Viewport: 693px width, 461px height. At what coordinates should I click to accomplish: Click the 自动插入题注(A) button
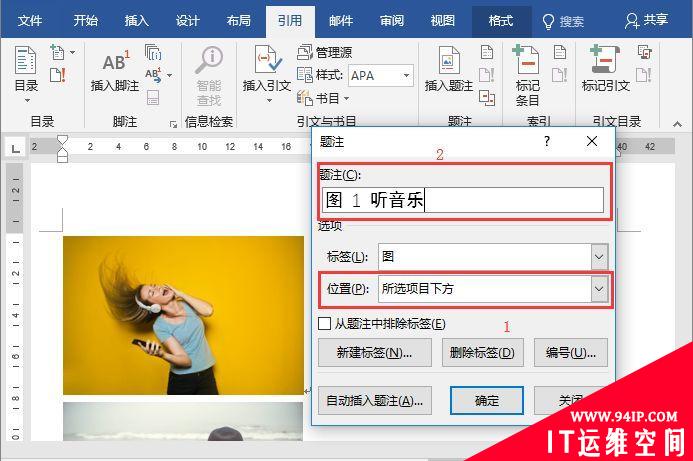pos(375,400)
